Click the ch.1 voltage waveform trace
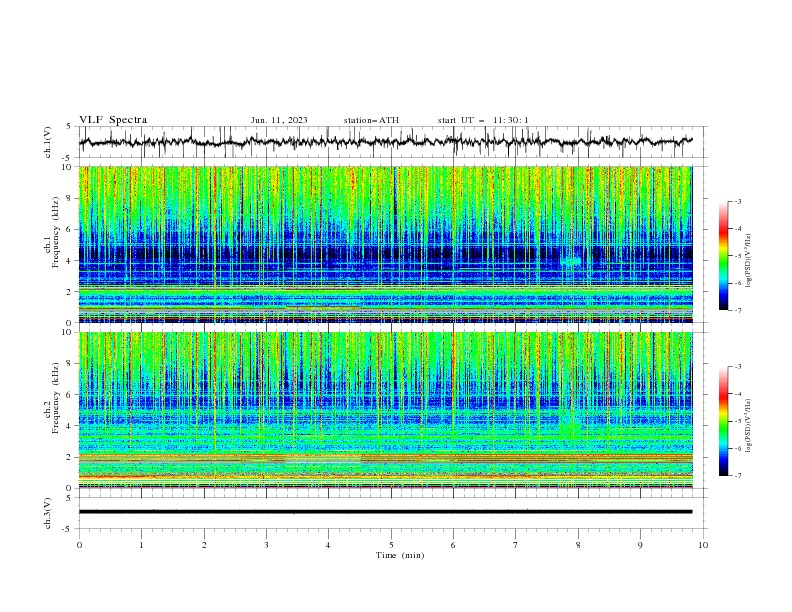 [x=385, y=142]
